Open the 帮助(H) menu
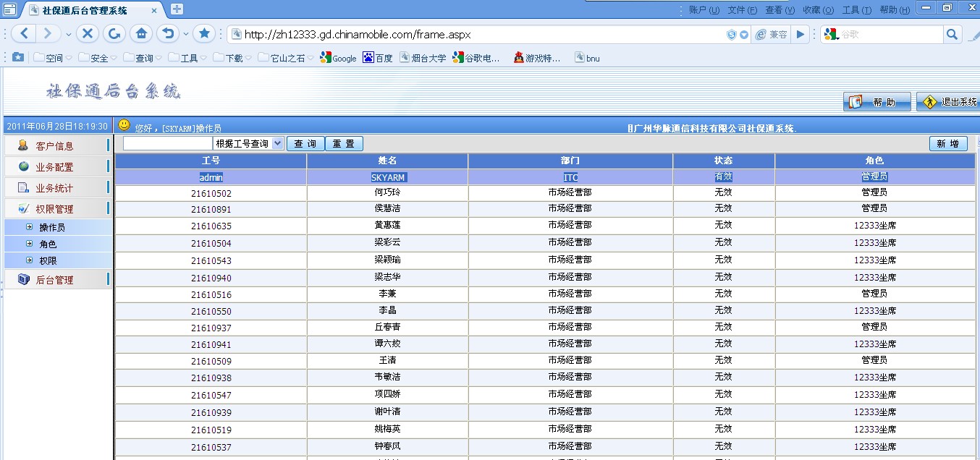The image size is (980, 460). tap(894, 10)
